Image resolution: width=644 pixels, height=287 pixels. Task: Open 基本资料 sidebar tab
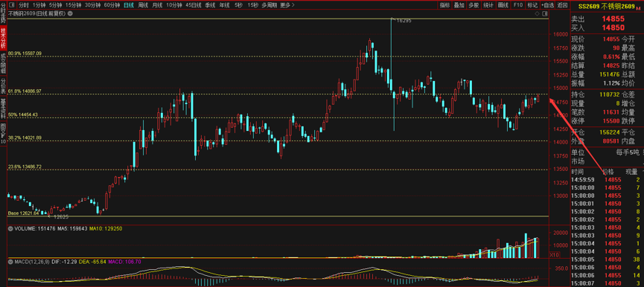(x=3, y=109)
